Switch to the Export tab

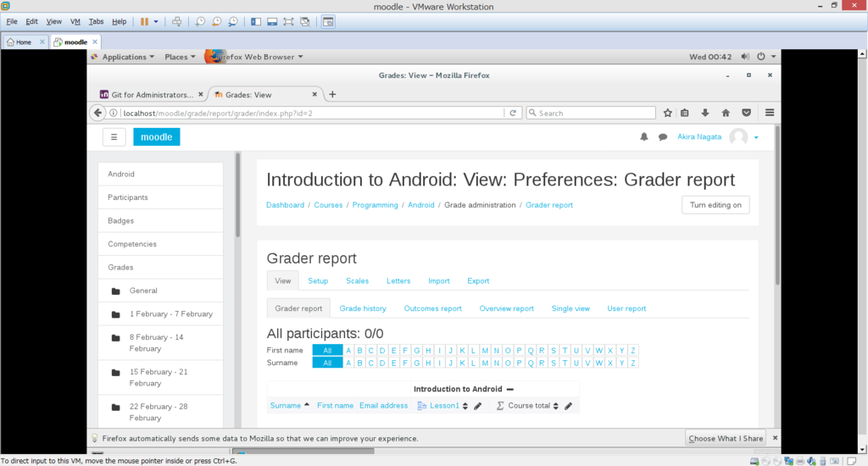(x=478, y=280)
